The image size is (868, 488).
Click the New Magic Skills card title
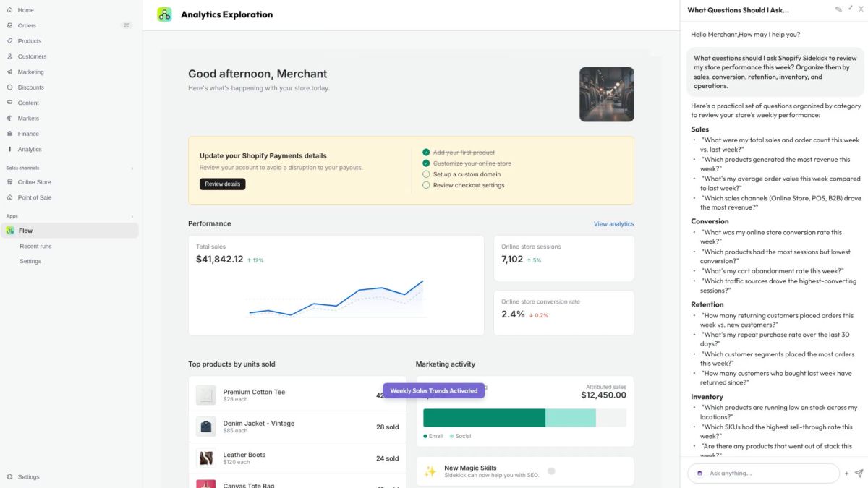470,468
